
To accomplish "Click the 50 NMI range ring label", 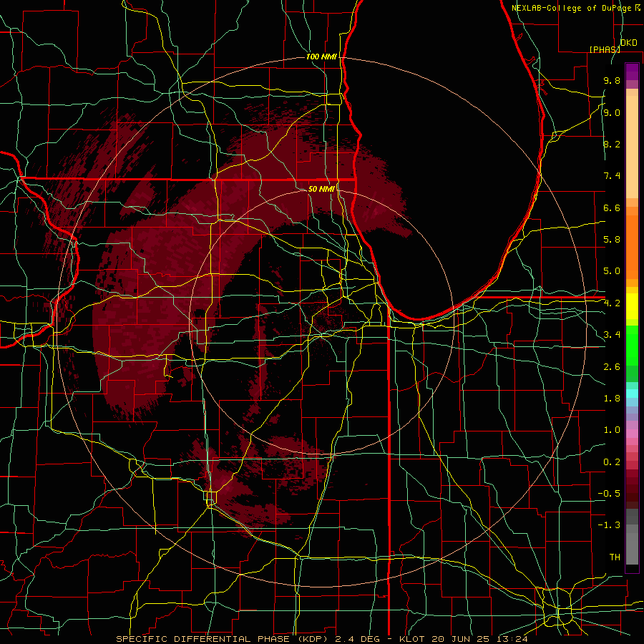I will pyautogui.click(x=321, y=189).
